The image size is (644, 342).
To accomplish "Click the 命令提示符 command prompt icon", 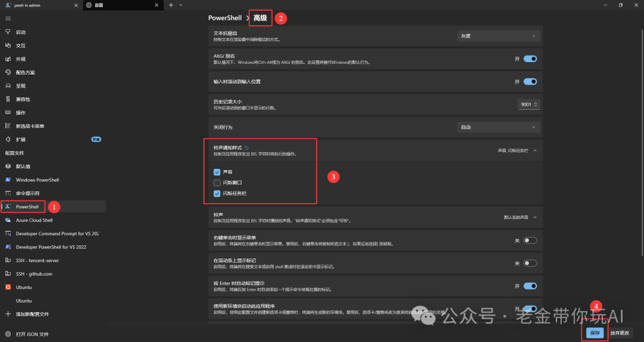I will coord(8,193).
